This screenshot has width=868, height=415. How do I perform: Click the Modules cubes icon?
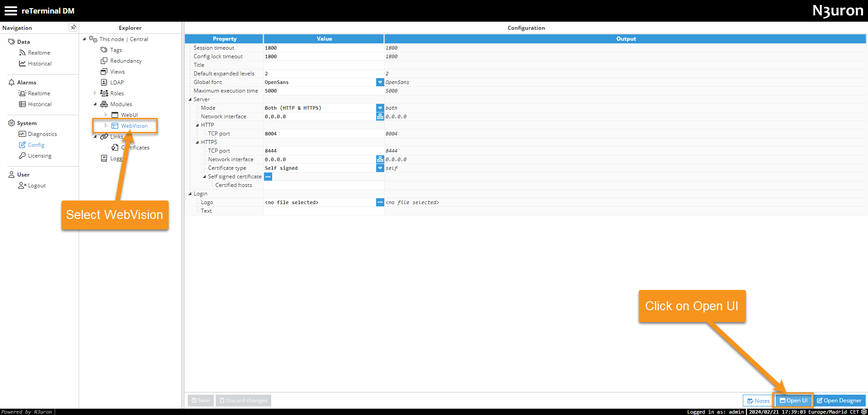[104, 104]
